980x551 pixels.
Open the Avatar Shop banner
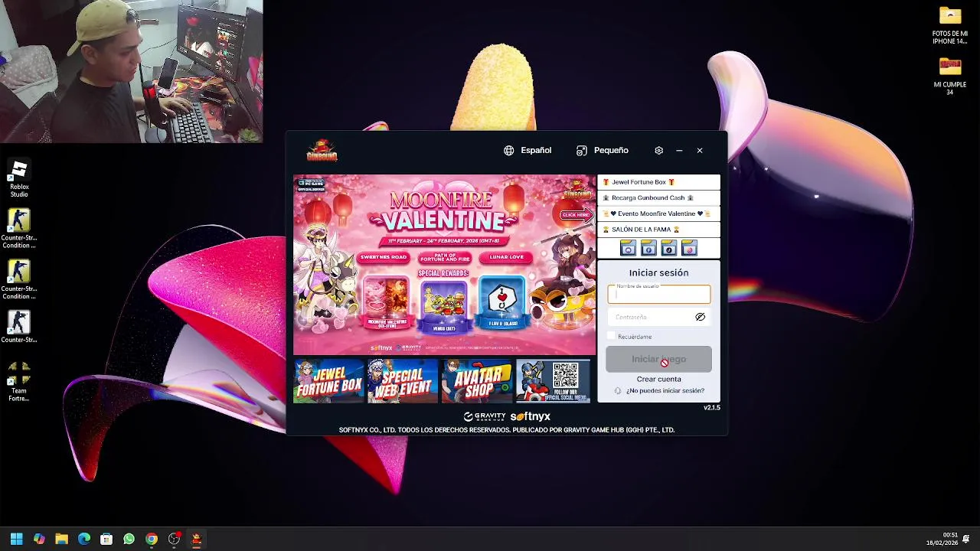477,380
